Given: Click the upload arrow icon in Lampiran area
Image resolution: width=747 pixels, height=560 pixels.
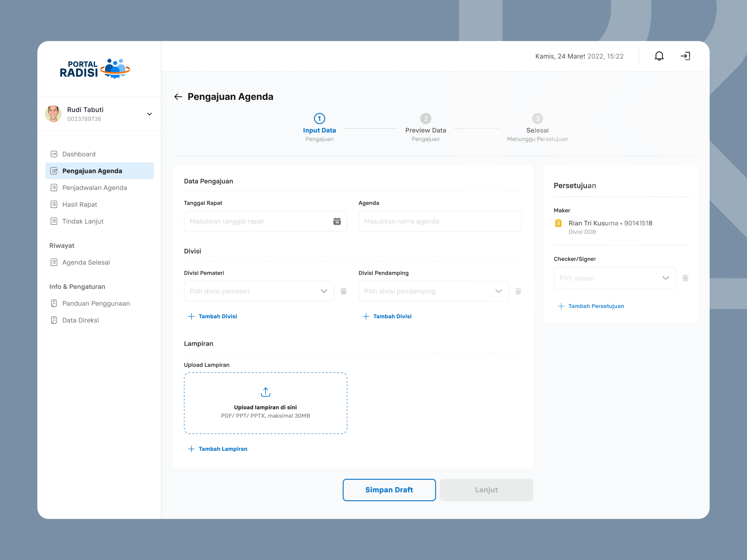Looking at the screenshot, I should [x=265, y=392].
